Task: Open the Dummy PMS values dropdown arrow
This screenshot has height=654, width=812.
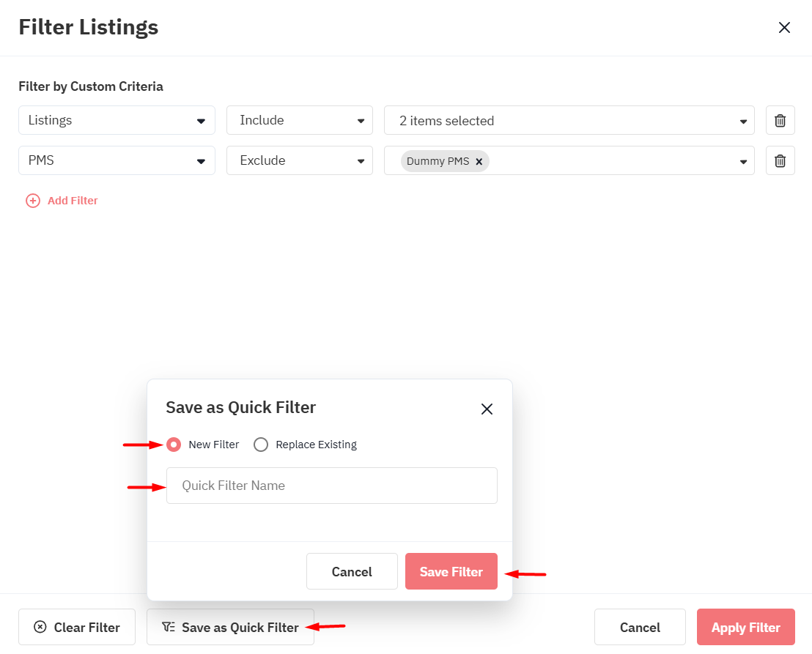Action: click(x=743, y=161)
